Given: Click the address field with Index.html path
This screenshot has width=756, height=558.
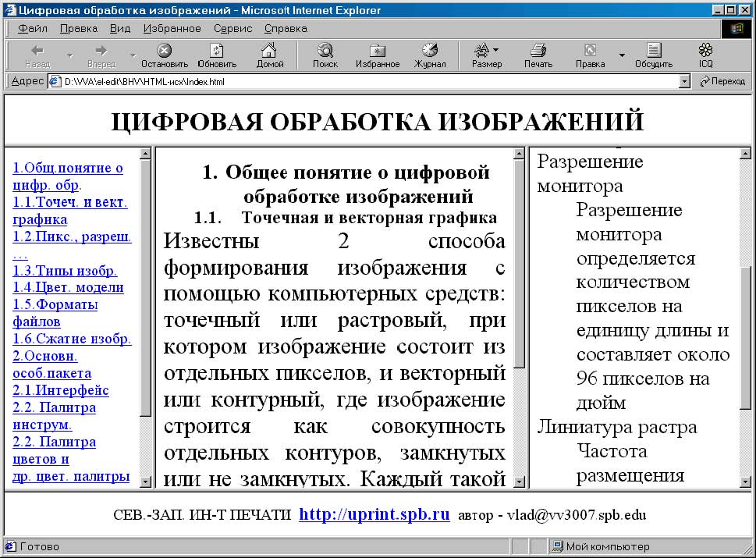Looking at the screenshot, I should [371, 81].
